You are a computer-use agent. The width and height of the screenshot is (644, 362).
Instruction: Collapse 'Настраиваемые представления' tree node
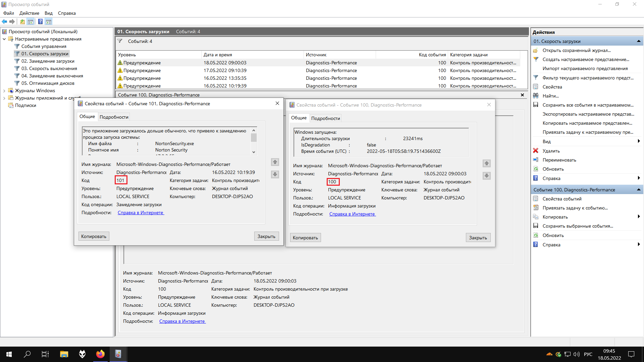(x=4, y=39)
